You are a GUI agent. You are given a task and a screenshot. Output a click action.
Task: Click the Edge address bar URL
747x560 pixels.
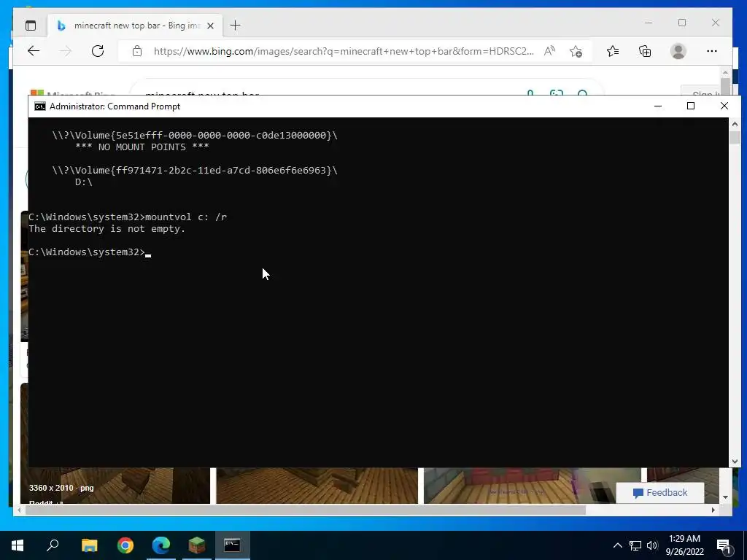point(344,51)
